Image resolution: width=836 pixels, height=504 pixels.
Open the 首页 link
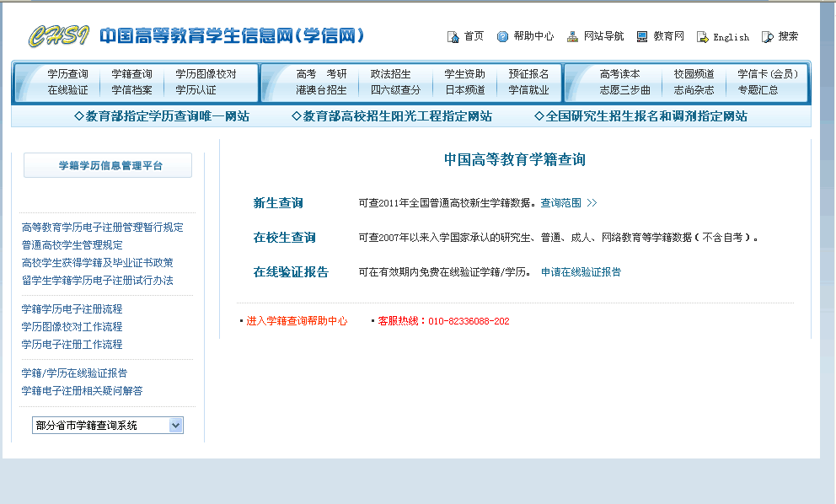tap(474, 36)
